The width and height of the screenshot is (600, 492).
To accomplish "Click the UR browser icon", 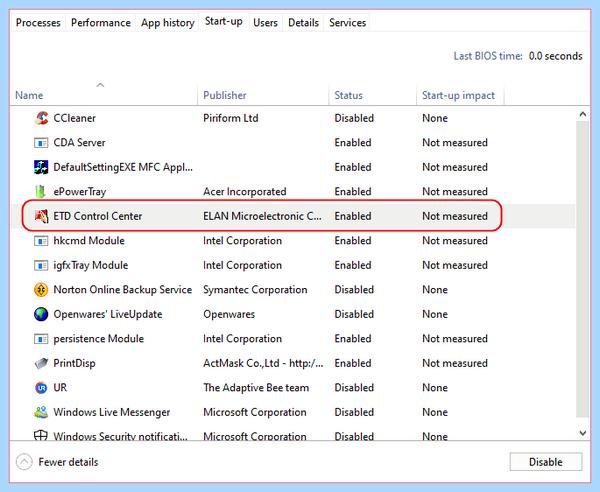I will 41,388.
